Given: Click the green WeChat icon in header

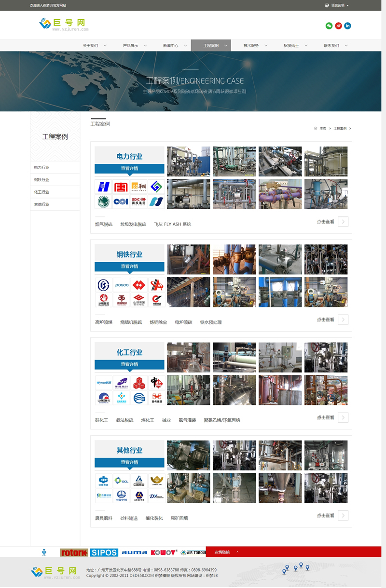Looking at the screenshot, I should coord(329,26).
